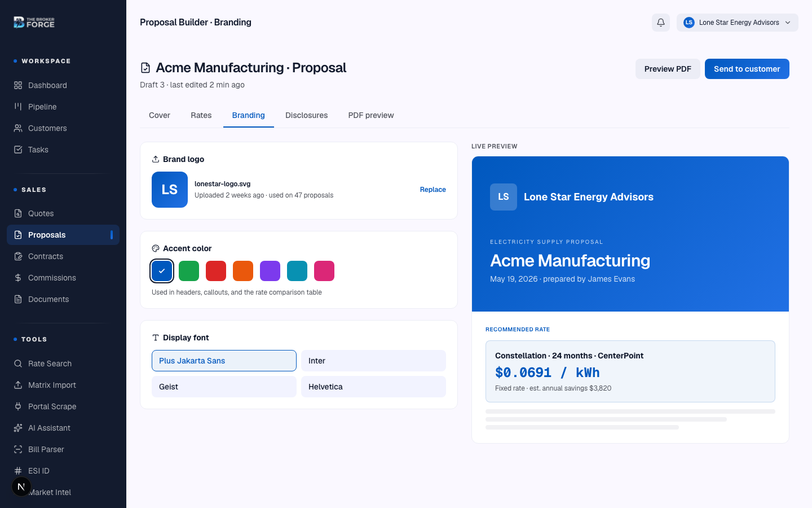Click the Quotes document icon
This screenshot has height=508, width=812.
coord(18,213)
